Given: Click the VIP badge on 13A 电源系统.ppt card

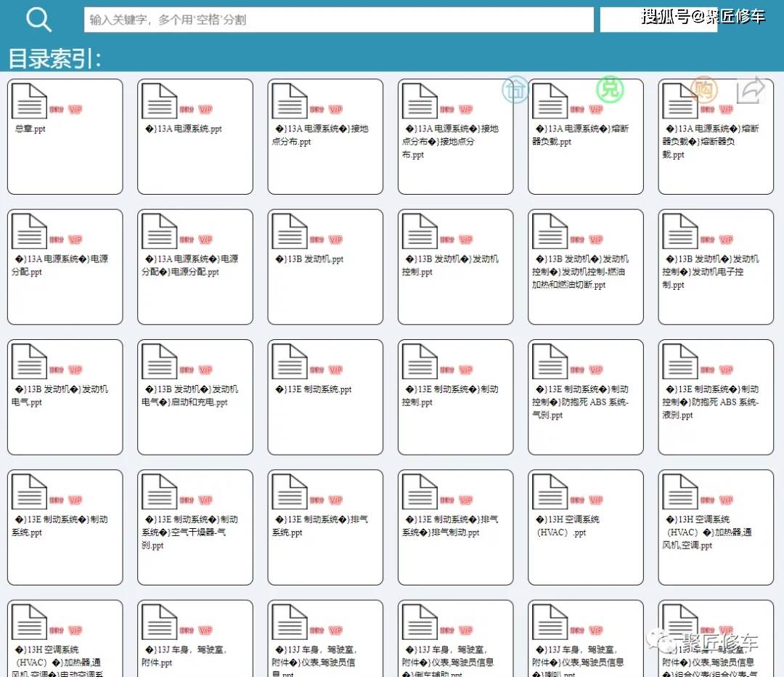Looking at the screenshot, I should pos(205,110).
